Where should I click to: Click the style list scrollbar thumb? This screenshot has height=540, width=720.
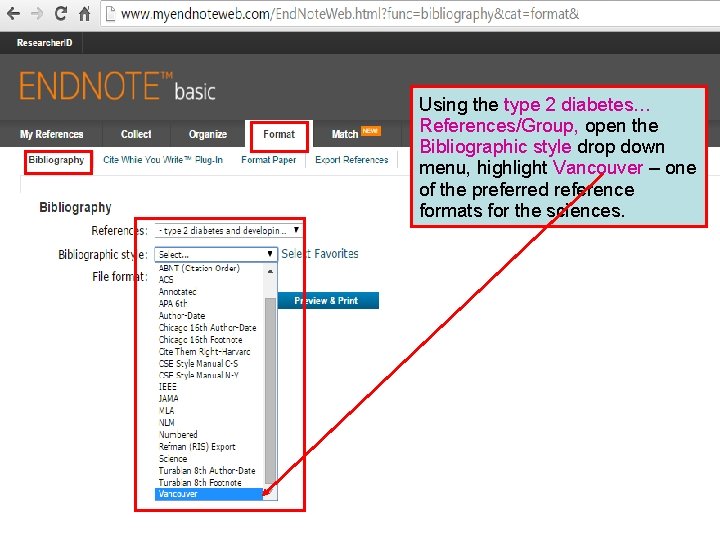point(270,391)
